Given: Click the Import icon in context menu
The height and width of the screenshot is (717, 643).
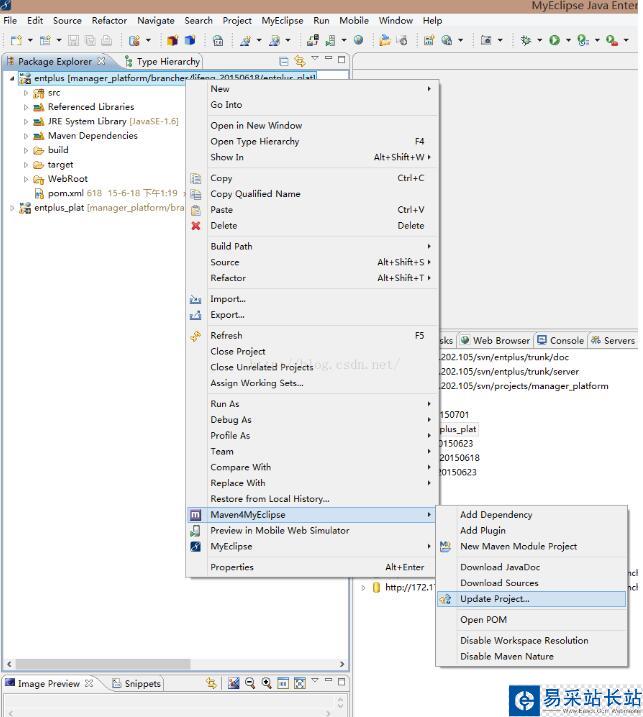Looking at the screenshot, I should (195, 300).
